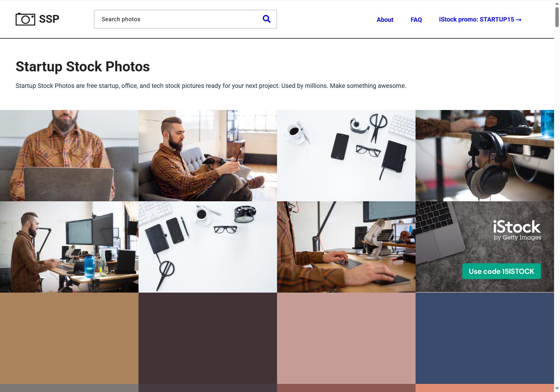Screen dimensions: 560x392
Task: Follow the iStock promo STARTUP15 link
Action: point(480,19)
